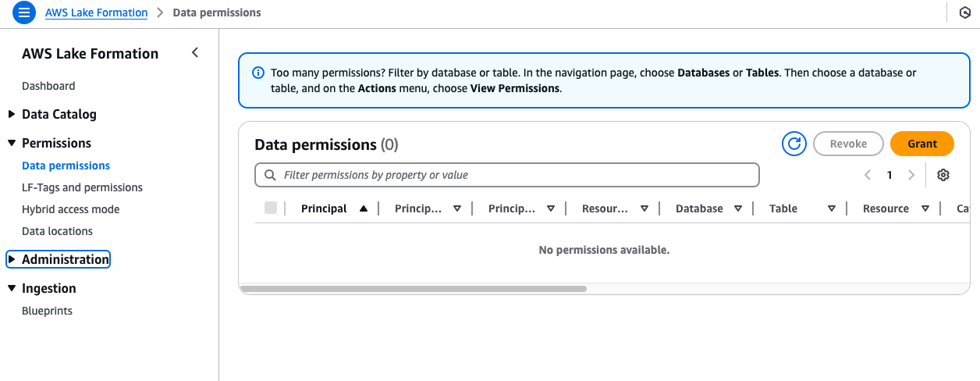This screenshot has height=381, width=980.
Task: Collapse the Permissions section
Action: (x=12, y=143)
